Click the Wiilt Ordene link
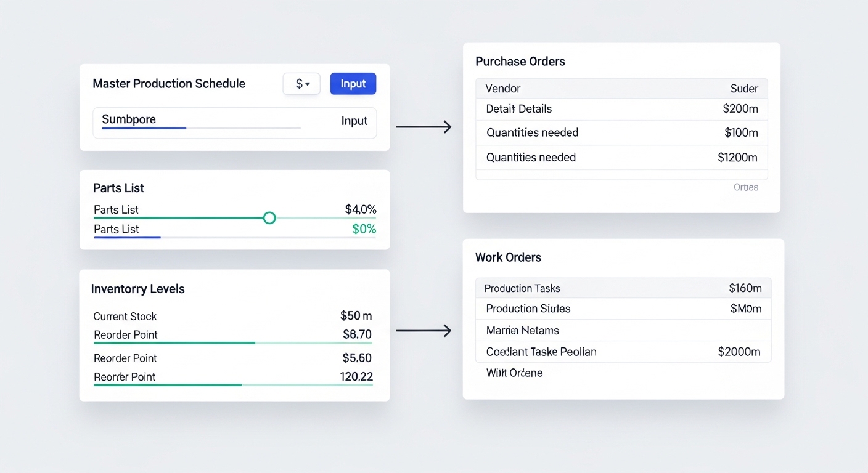This screenshot has width=868, height=473. point(514,373)
